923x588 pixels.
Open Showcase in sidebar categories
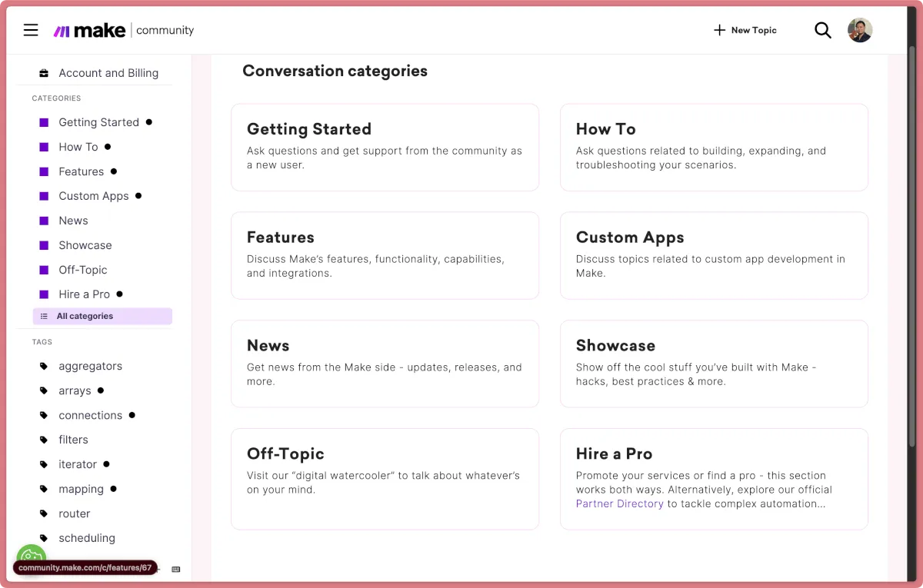click(x=85, y=245)
